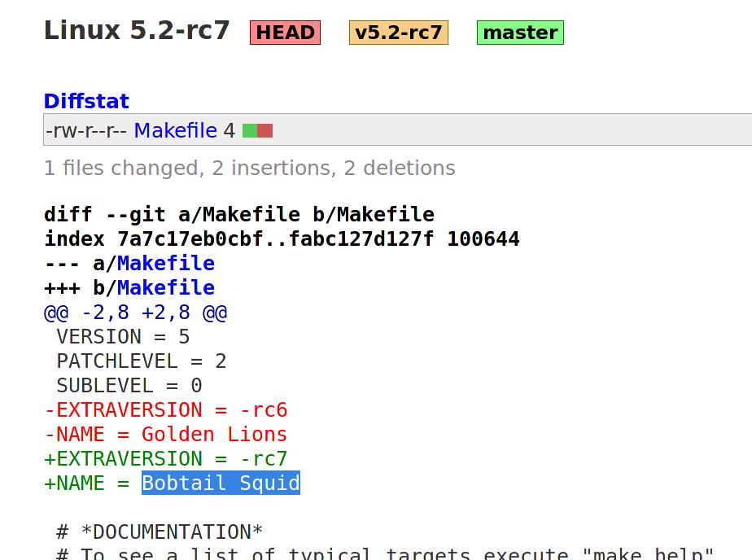
Task: Click the 'PATCHLEVEL = 2' line
Action: click(142, 361)
